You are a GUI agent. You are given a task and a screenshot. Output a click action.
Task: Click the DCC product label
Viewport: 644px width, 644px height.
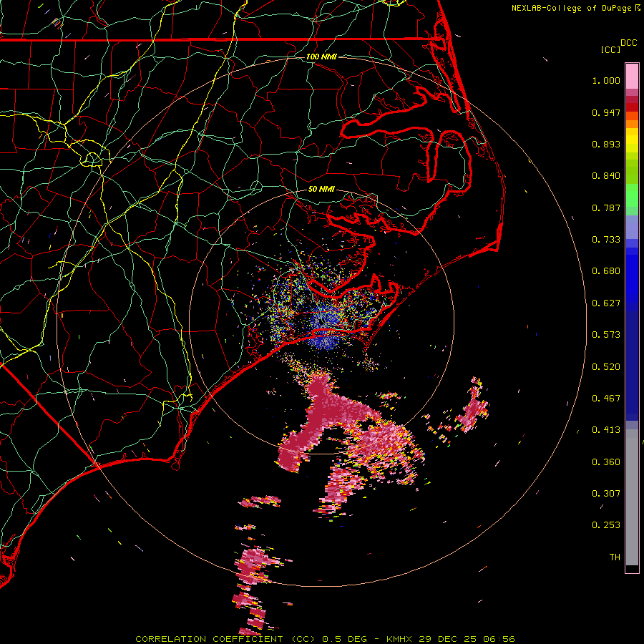[629, 43]
